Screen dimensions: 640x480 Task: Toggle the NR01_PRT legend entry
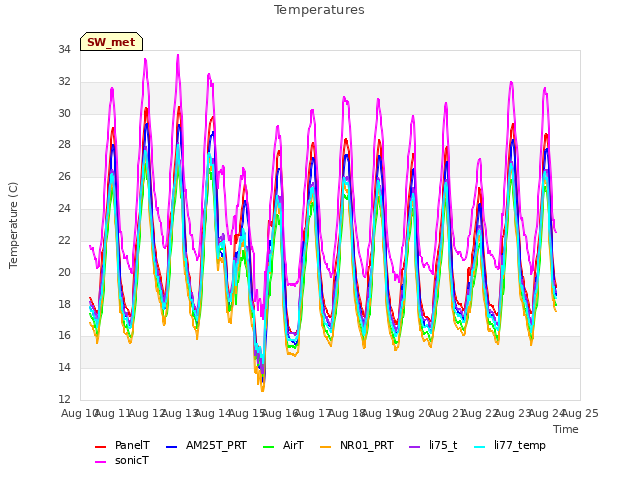pyautogui.click(x=357, y=445)
